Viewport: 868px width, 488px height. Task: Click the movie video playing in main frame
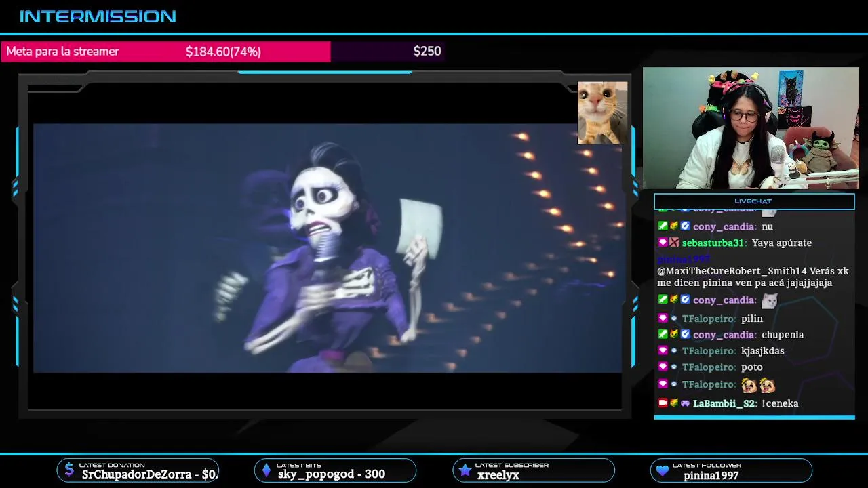[328, 248]
